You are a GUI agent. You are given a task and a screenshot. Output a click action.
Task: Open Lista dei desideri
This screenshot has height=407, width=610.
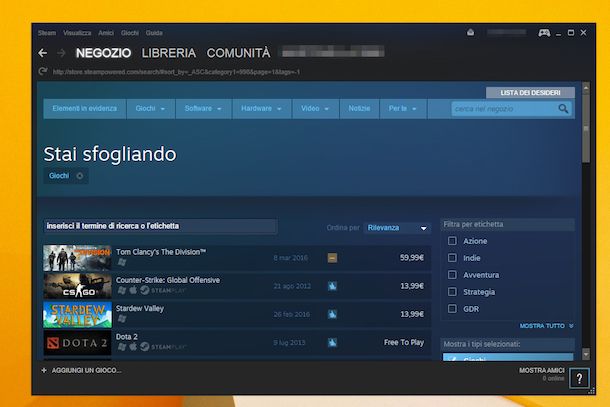point(530,93)
